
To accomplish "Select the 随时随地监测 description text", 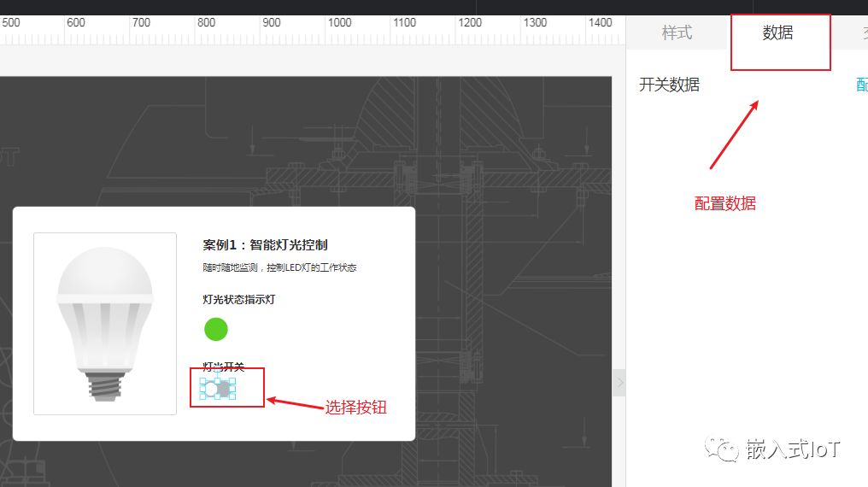I will pos(279,267).
